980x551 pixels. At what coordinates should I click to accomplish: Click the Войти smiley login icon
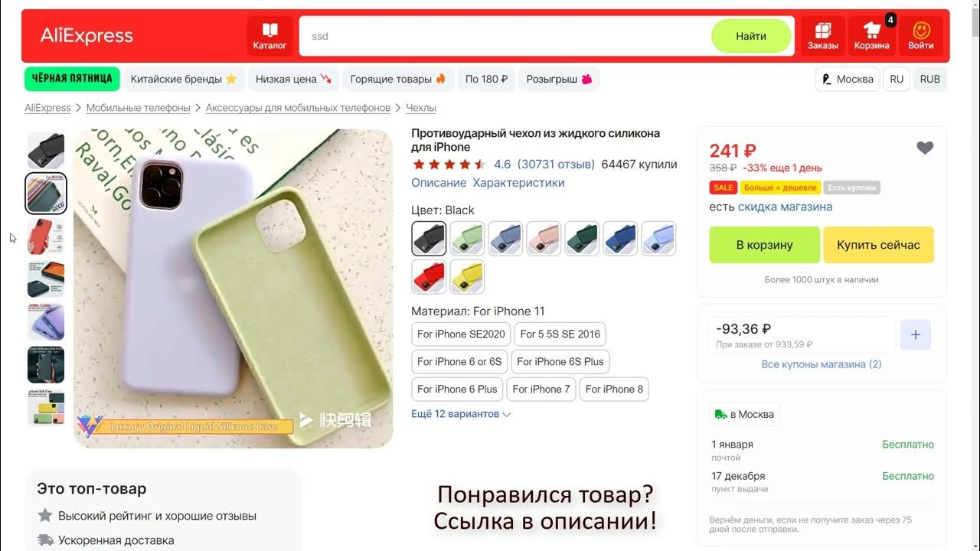click(921, 36)
